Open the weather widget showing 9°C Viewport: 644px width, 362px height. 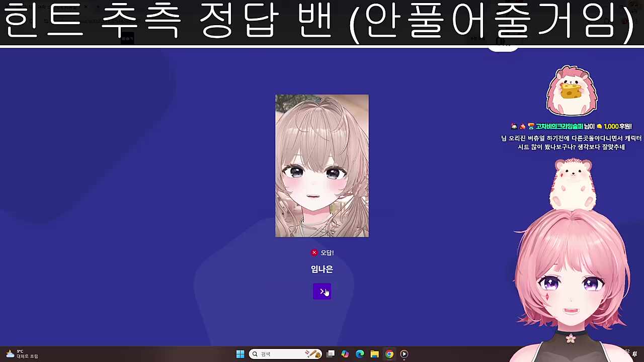coord(22,354)
